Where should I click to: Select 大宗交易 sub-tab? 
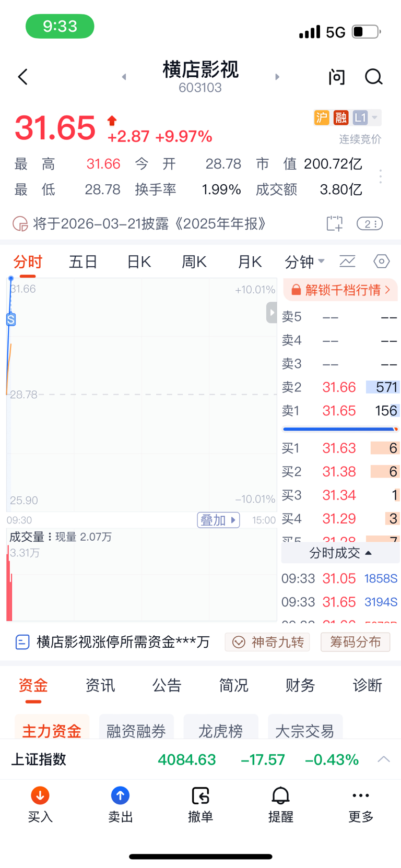tap(305, 728)
